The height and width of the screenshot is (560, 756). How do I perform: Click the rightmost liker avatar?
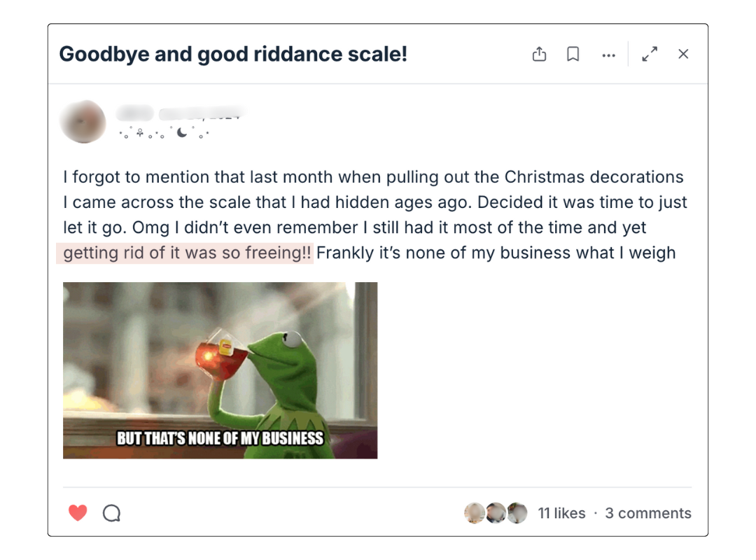coord(517,512)
